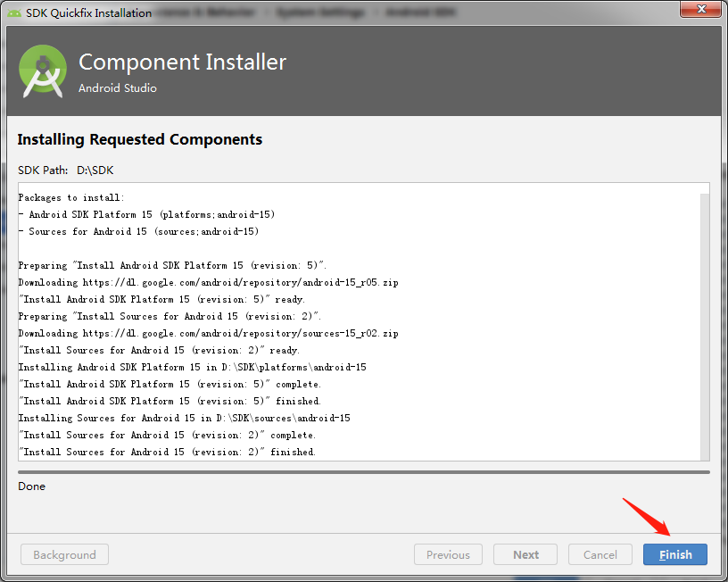Click 'Install Android SDK Platform 15' ready line
Image resolution: width=728 pixels, height=582 pixels.
coord(161,300)
